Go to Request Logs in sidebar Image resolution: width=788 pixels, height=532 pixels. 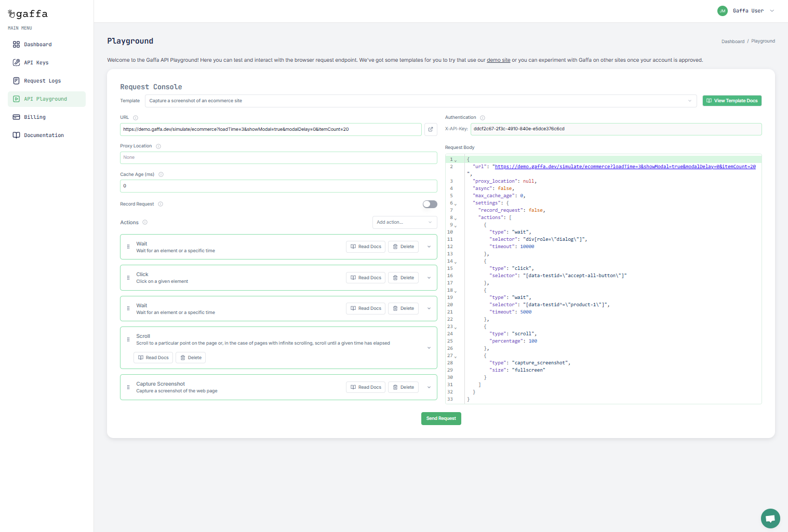pos(42,81)
